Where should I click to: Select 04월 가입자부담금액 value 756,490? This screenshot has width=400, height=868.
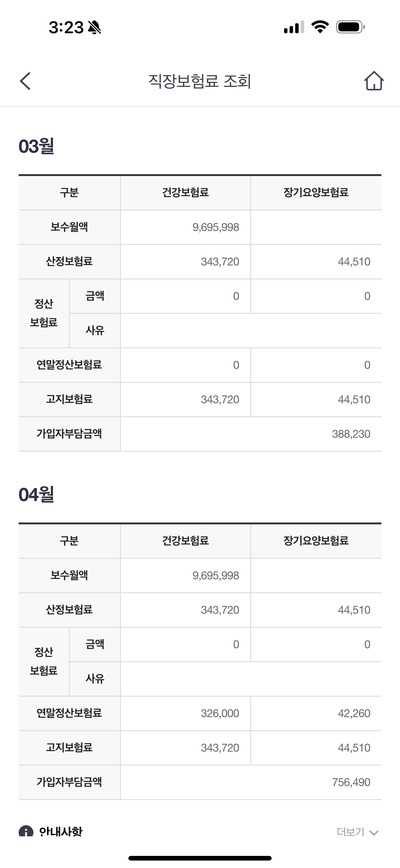tap(351, 782)
